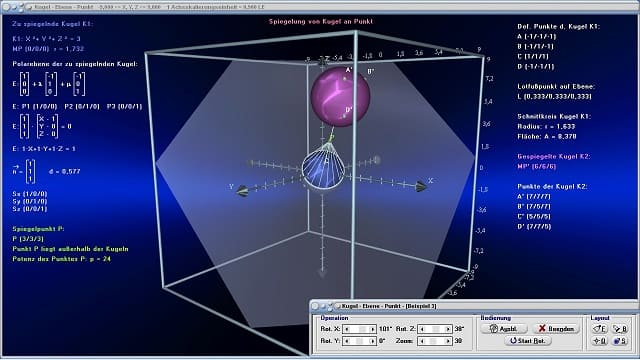The width and height of the screenshot is (640, 360).
Task: Click the text 'Fläche: A = 8,378'
Action: [x=547, y=137]
